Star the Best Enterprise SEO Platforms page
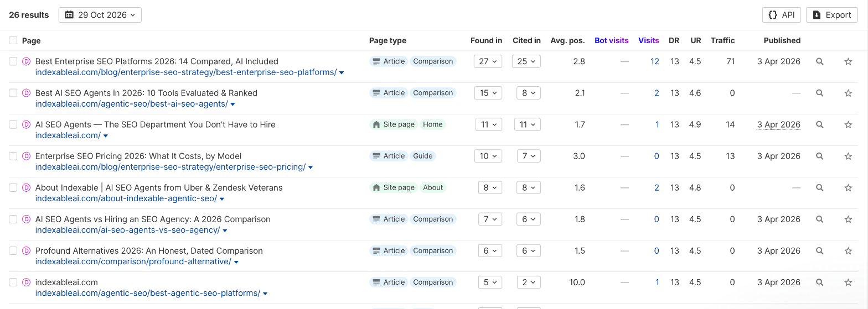The width and height of the screenshot is (868, 309). click(x=848, y=61)
